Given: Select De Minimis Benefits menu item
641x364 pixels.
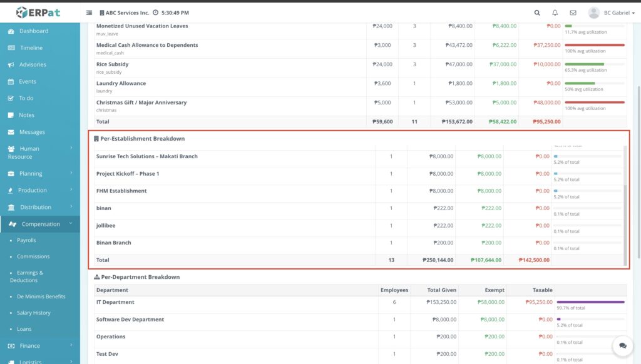Looking at the screenshot, I should point(41,296).
